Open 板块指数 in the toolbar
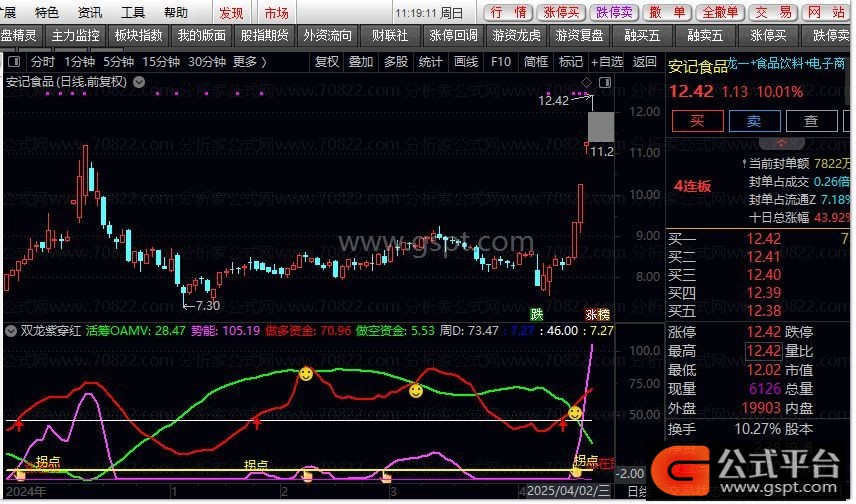 click(x=139, y=35)
